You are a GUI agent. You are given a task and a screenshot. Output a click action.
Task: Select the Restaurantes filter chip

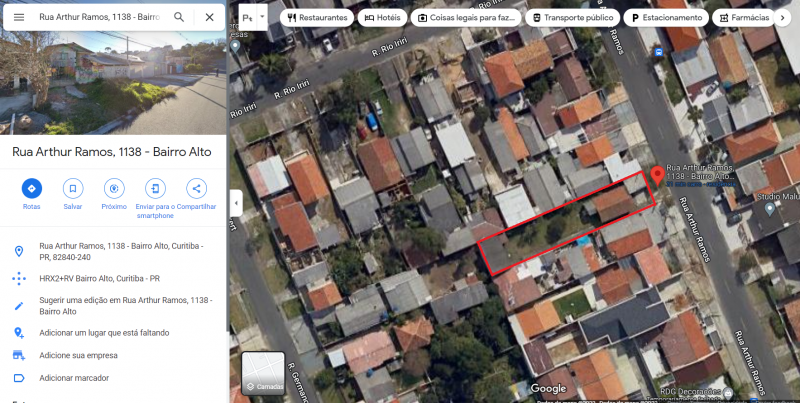[x=317, y=18]
